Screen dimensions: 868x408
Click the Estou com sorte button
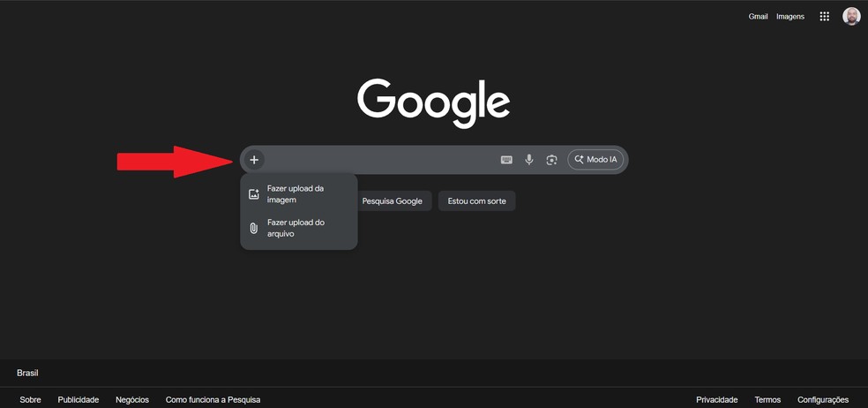(476, 200)
